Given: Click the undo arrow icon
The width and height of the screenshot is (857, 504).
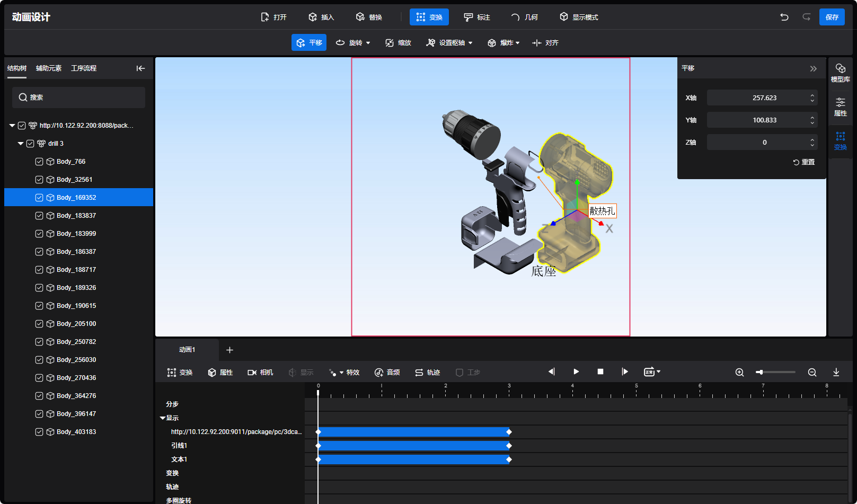Looking at the screenshot, I should [784, 17].
